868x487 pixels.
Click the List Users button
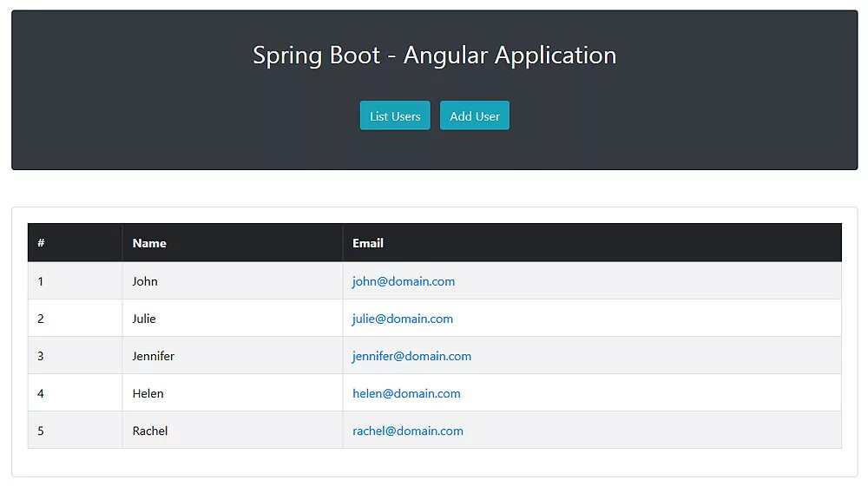[x=395, y=116]
